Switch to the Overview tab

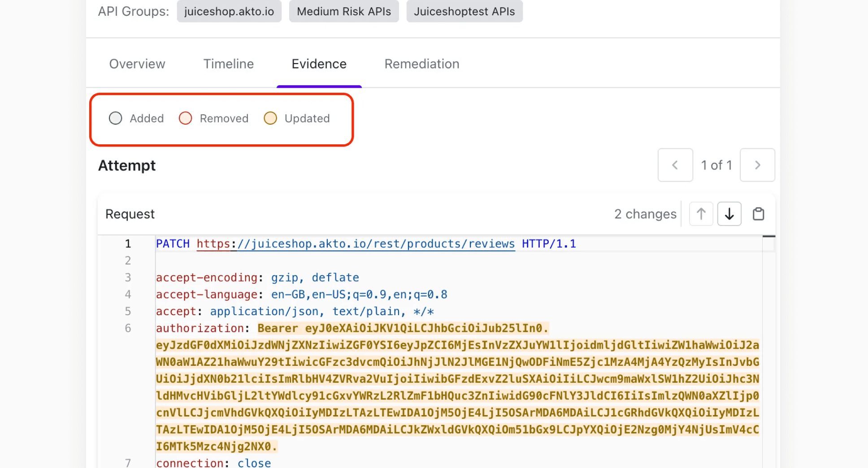(x=137, y=64)
